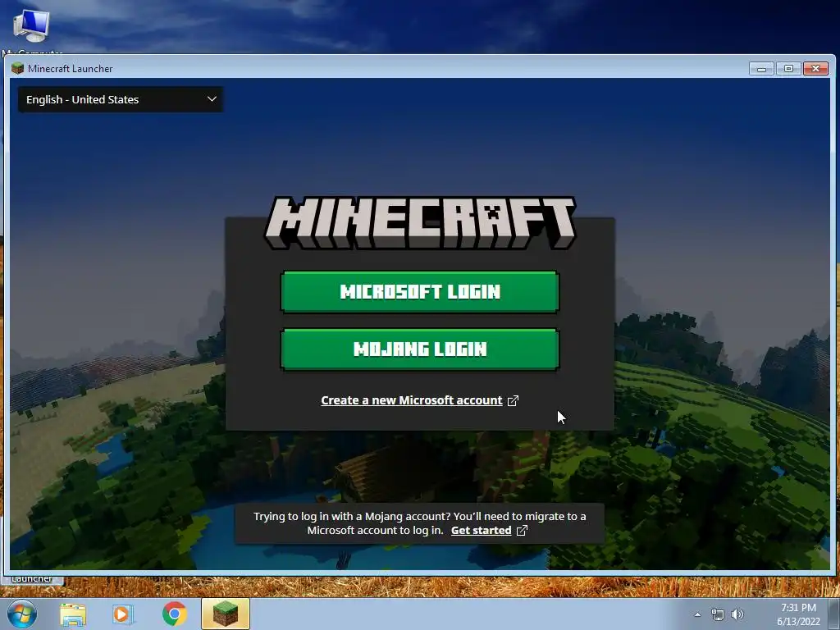Open Google Chrome from the taskbar
The height and width of the screenshot is (630, 840).
[174, 614]
